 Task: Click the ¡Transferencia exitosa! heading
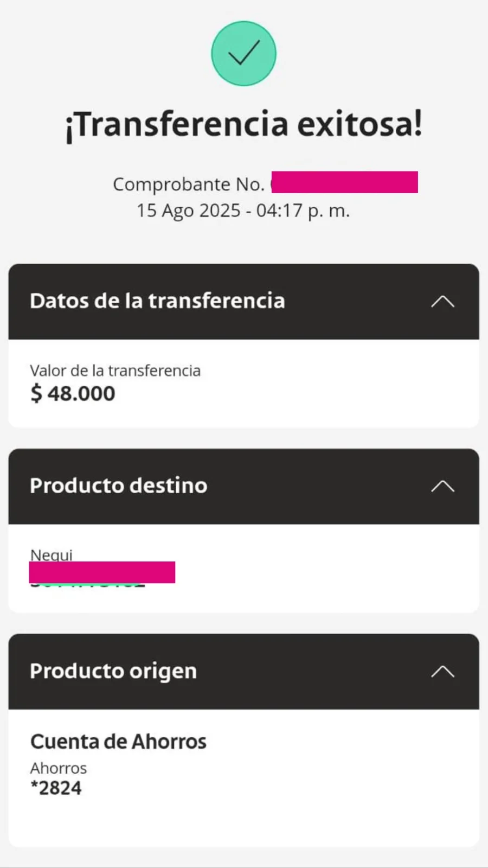243,124
